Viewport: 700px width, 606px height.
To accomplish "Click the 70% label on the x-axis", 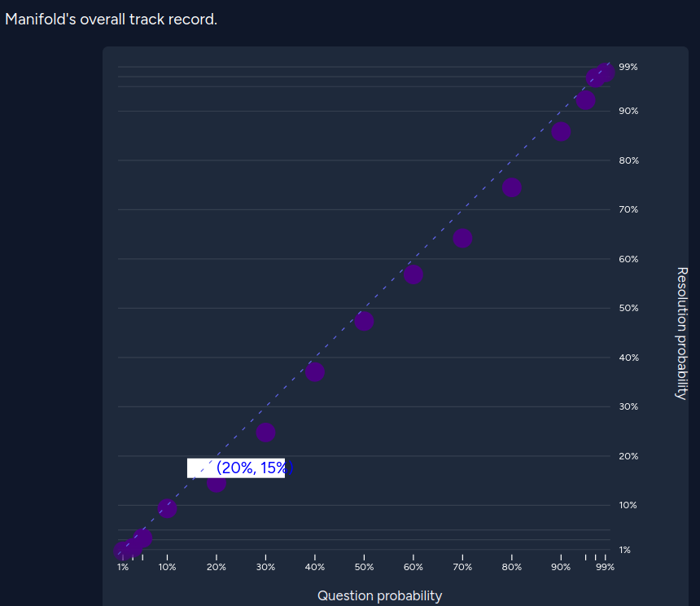I will 462,567.
